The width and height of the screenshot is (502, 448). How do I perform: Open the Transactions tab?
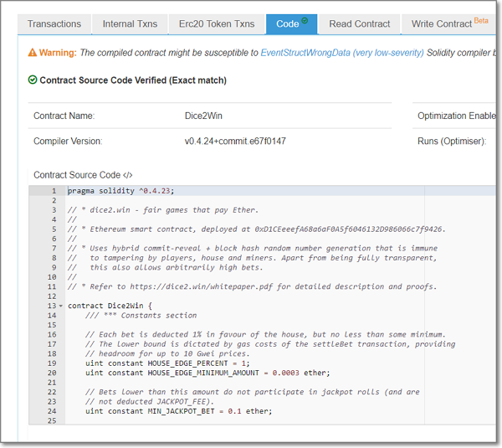54,24
